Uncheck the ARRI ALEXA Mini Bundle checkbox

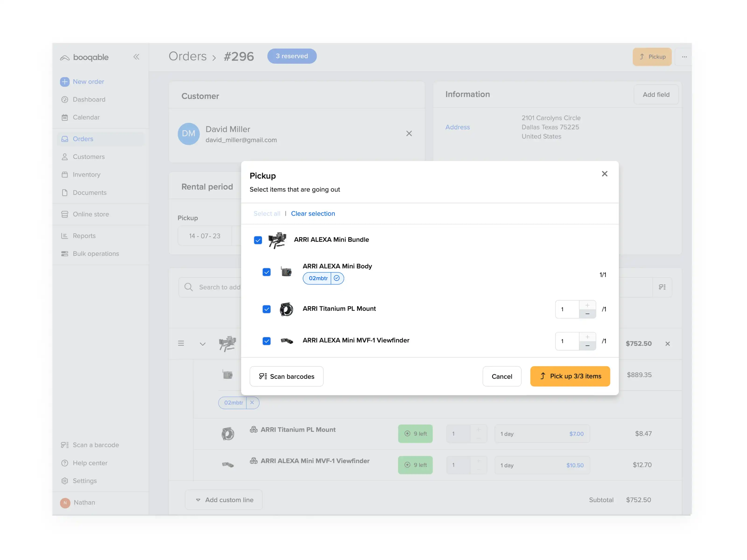(258, 240)
